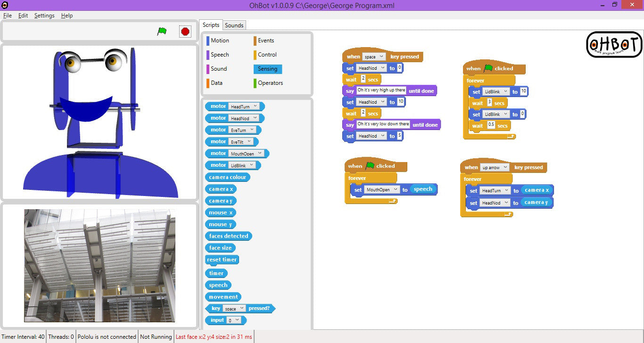Select the Motion block category
Viewport: 644px width, 343px height.
(x=219, y=41)
